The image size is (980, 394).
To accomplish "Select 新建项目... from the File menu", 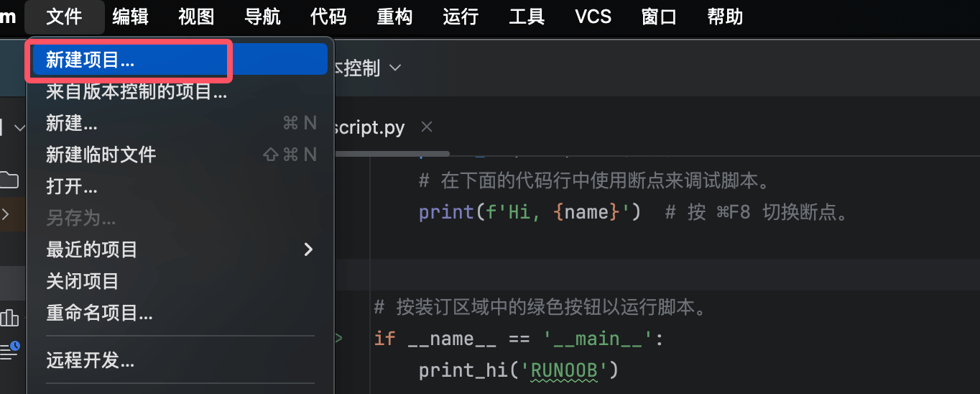I will click(x=90, y=60).
